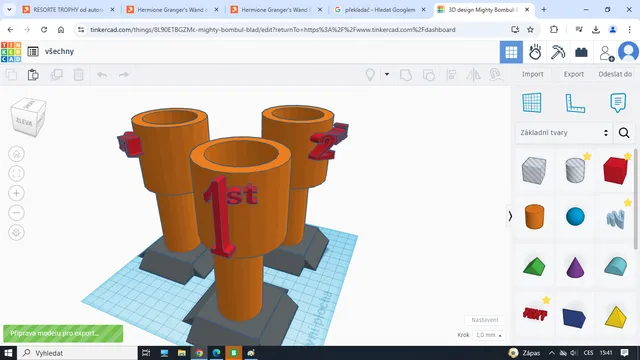Open the Bricks mode icon
Image resolution: width=640 pixels, height=360 pixels.
click(x=581, y=52)
